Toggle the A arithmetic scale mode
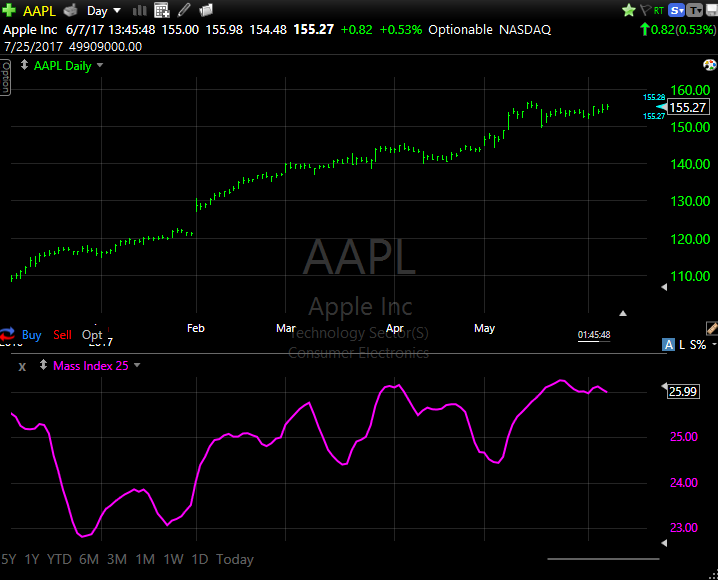 (669, 345)
